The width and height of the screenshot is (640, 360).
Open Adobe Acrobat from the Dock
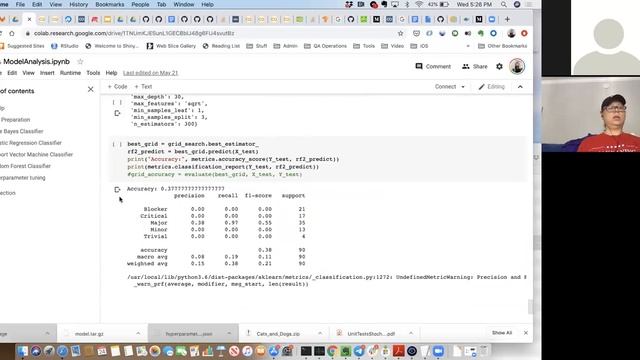pos(399,351)
